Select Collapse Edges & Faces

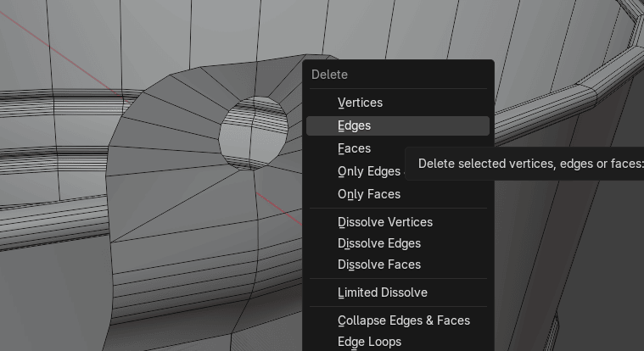tap(403, 320)
